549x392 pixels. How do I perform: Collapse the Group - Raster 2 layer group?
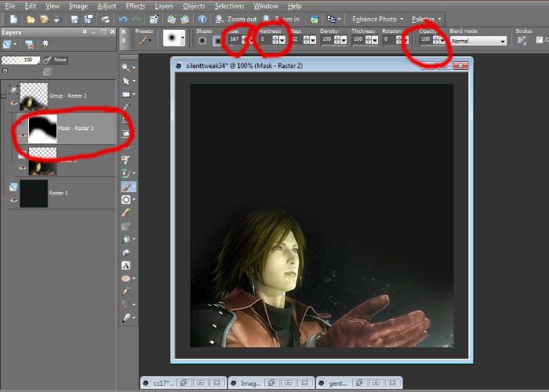(x=3, y=96)
